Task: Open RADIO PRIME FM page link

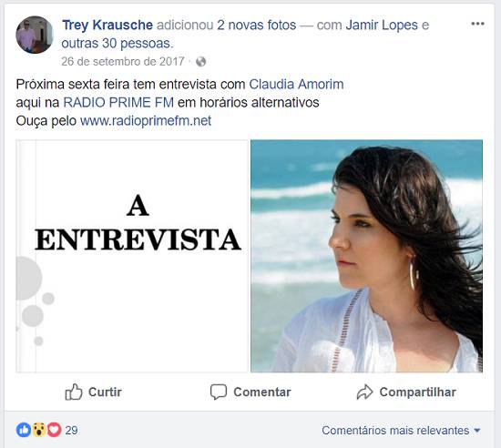Action: (x=118, y=103)
